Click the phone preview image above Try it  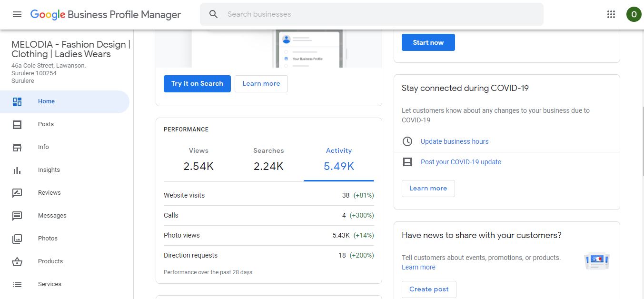click(269, 49)
